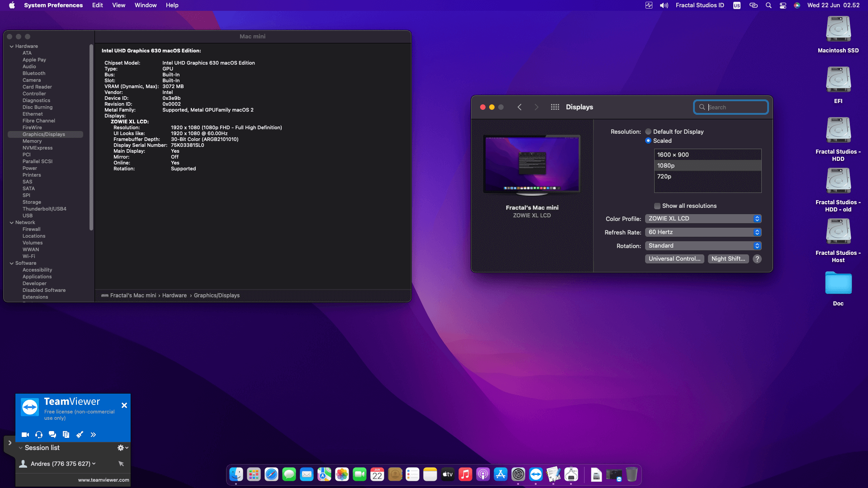Screen dimensions: 868x488
Task: Open Edit menu
Action: tap(98, 5)
